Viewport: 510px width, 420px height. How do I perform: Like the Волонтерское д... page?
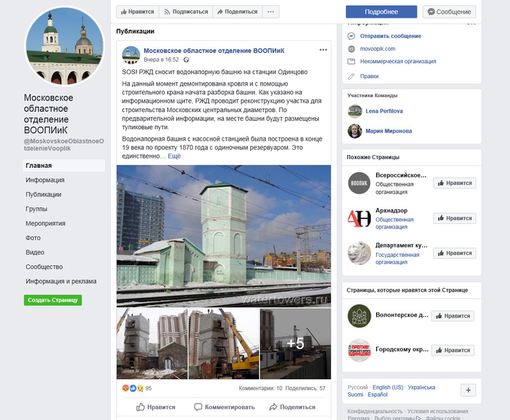click(x=453, y=316)
